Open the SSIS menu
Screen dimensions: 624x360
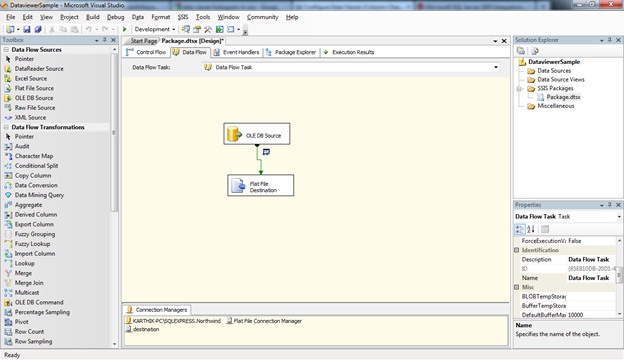pos(183,17)
